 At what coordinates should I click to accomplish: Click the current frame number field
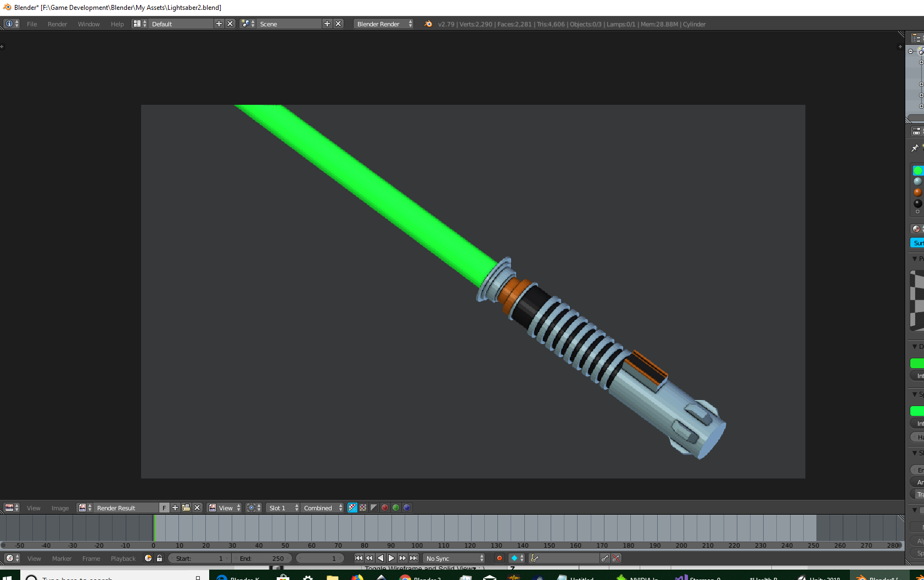tap(320, 558)
